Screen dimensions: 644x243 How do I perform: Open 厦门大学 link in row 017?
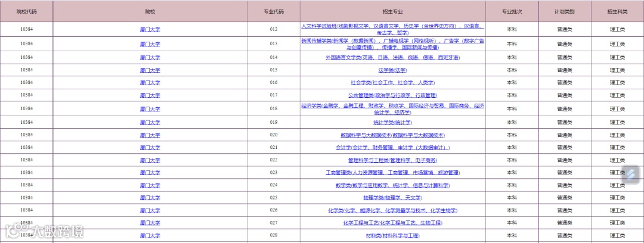(x=150, y=95)
